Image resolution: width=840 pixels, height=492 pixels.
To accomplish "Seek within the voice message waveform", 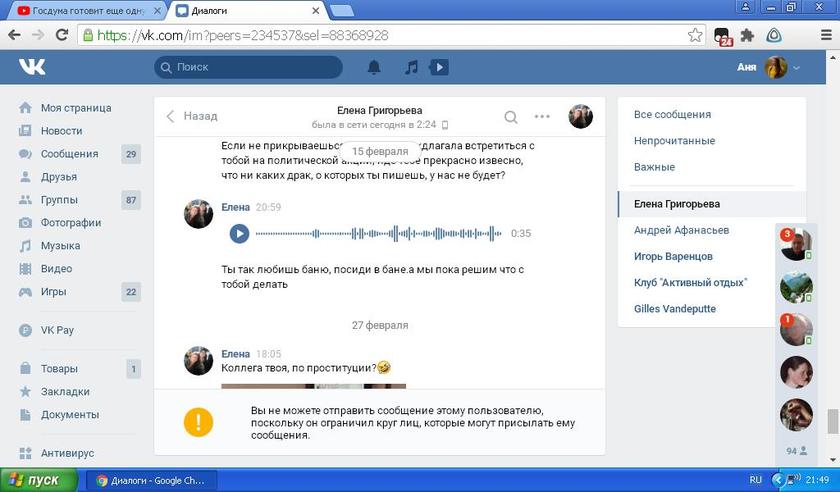I will click(x=378, y=233).
